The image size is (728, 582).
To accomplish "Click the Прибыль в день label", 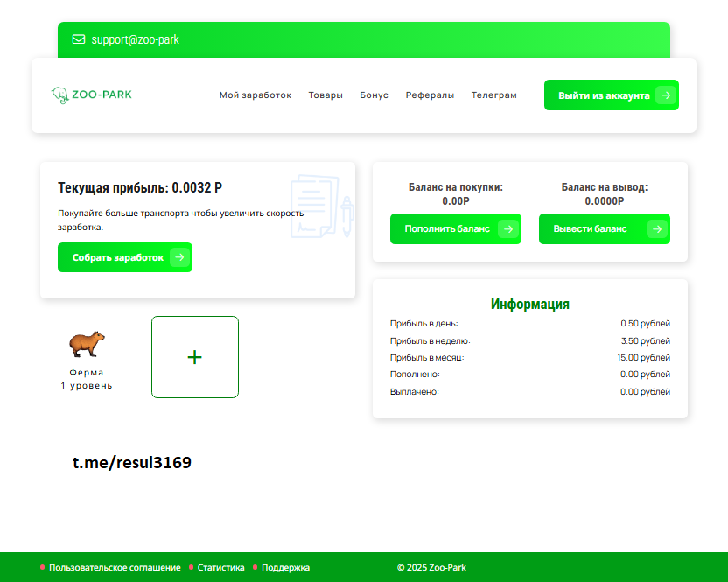I will (423, 324).
